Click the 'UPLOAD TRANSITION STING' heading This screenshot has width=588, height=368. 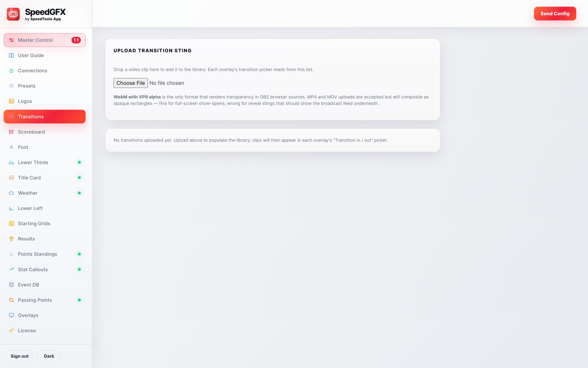pyautogui.click(x=153, y=51)
